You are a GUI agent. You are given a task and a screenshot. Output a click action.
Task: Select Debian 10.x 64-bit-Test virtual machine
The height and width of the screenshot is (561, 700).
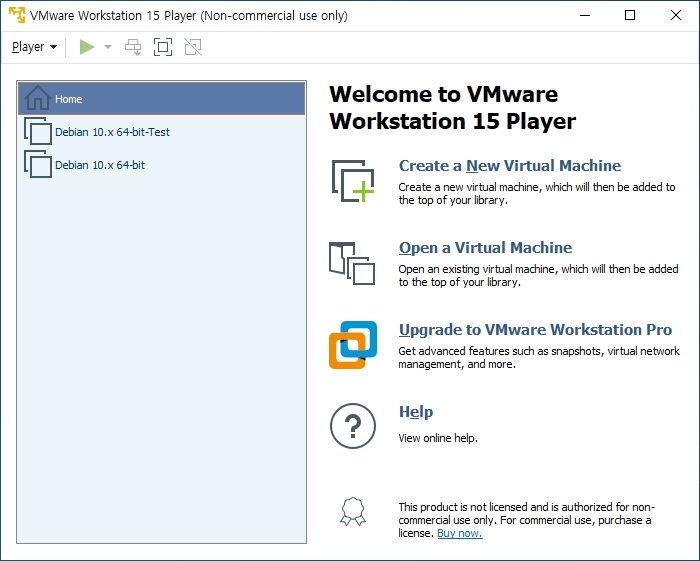162,132
